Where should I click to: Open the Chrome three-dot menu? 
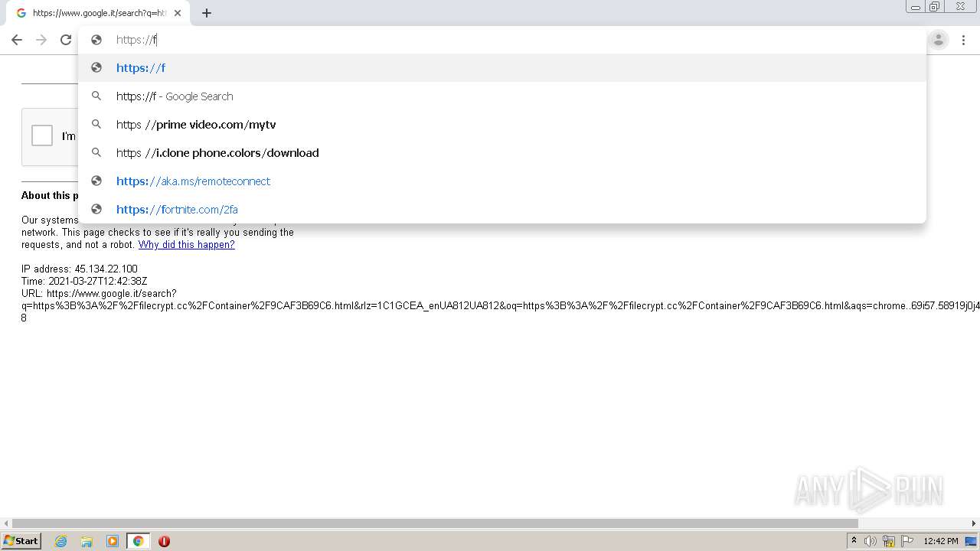pyautogui.click(x=963, y=40)
